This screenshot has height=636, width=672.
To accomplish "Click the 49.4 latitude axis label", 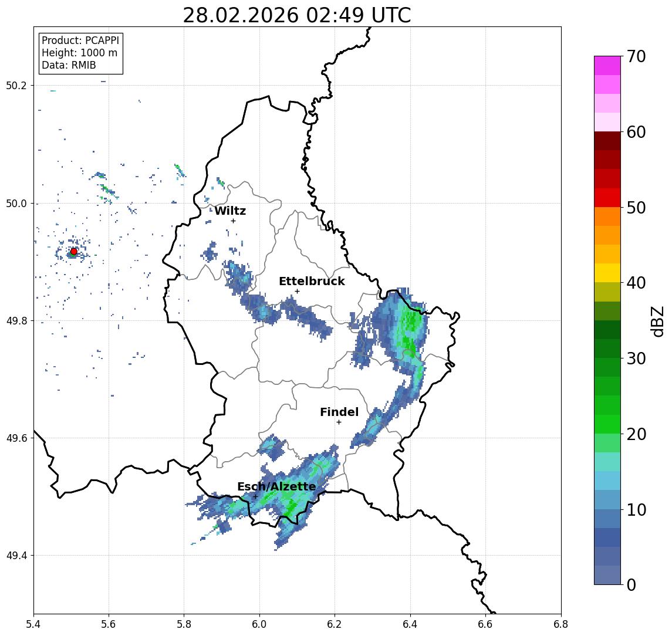I will [x=16, y=556].
